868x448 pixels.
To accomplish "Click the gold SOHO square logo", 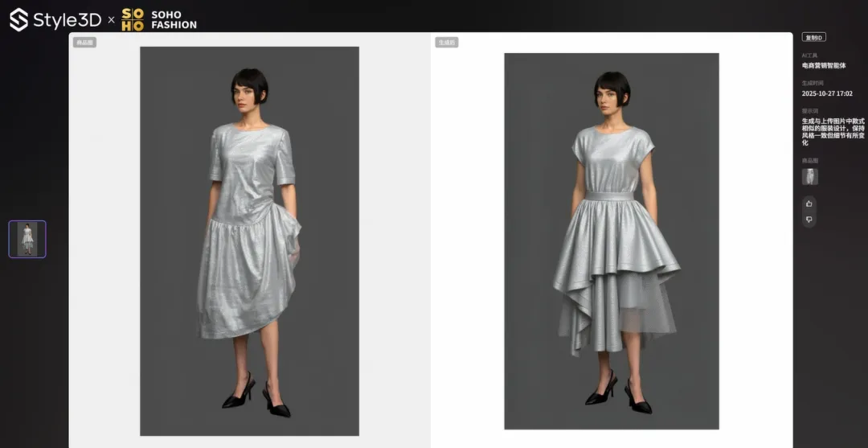I will pyautogui.click(x=133, y=19).
